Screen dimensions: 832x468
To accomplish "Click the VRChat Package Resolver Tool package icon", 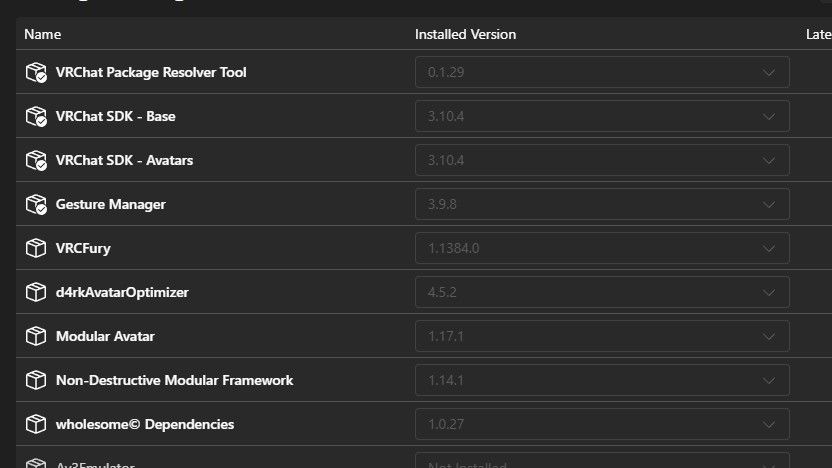I will pyautogui.click(x=36, y=72).
